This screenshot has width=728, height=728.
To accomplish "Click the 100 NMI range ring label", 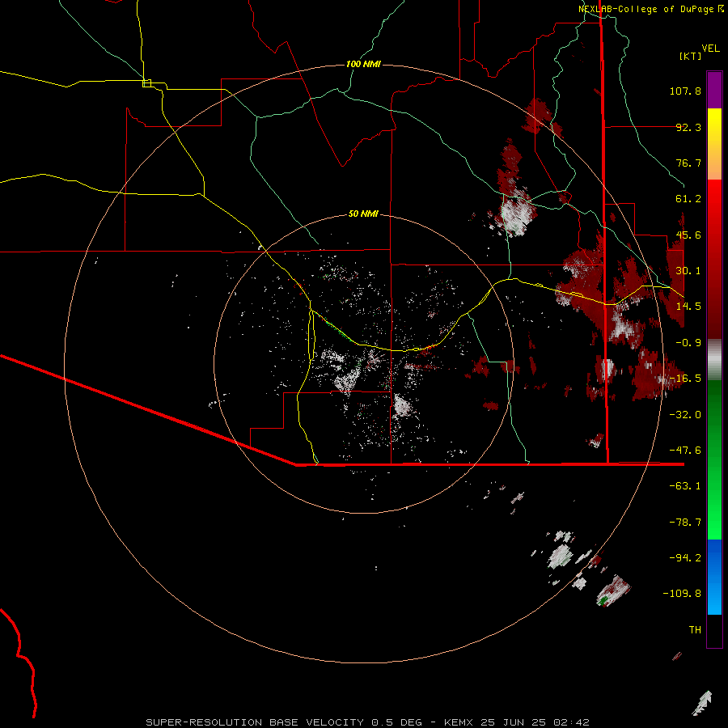I will click(363, 64).
